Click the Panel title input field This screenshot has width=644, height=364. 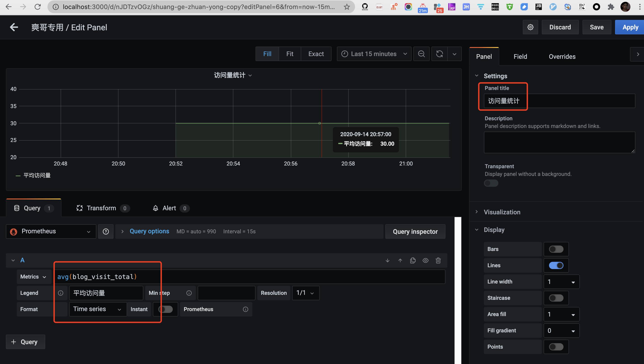[559, 101]
